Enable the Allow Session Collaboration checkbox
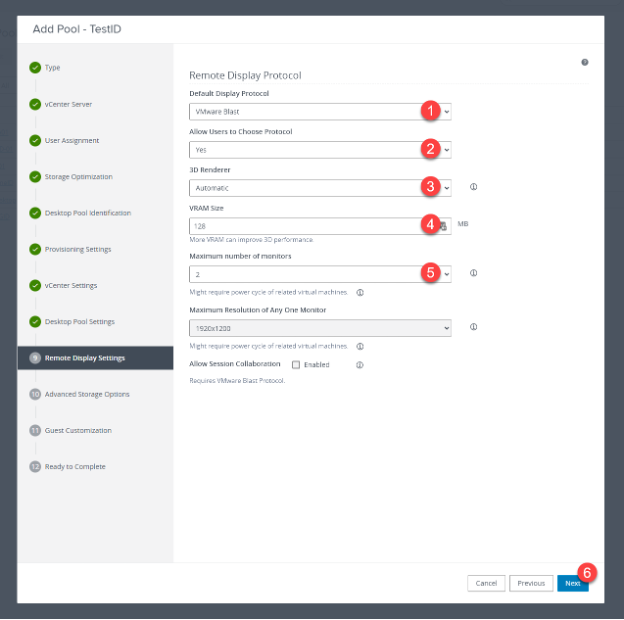This screenshot has height=620, width=624. click(296, 365)
